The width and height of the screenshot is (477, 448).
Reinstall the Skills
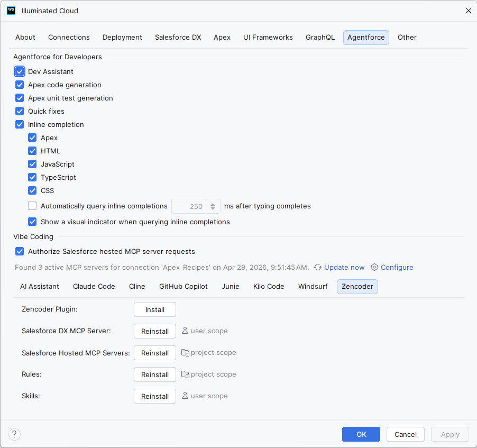click(155, 396)
